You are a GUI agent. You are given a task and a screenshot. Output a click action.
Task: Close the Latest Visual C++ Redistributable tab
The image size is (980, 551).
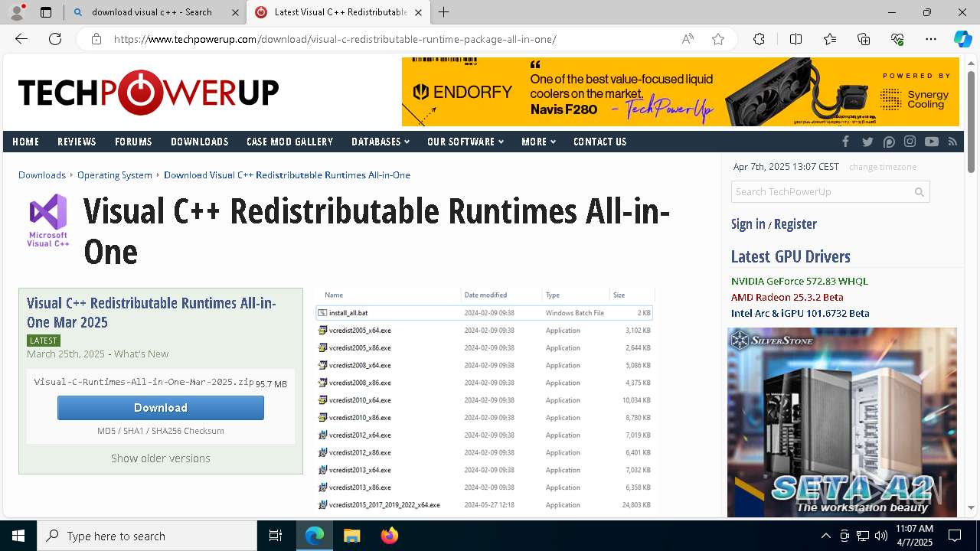coord(418,12)
